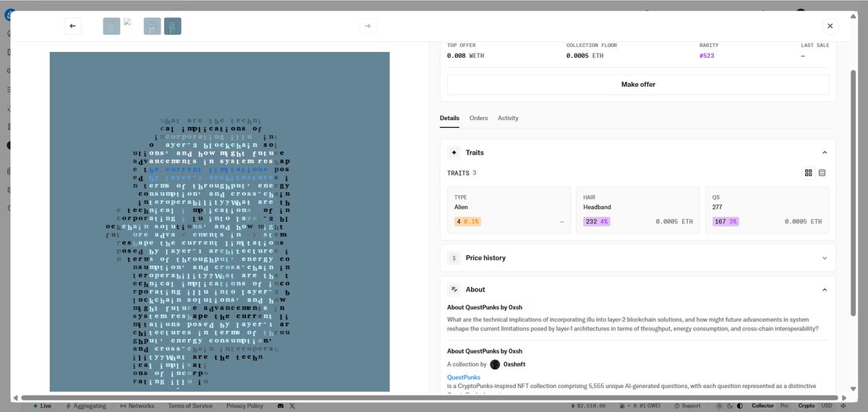Select the Type Alien trait card
Screen dimensions: 868x412
(509, 210)
